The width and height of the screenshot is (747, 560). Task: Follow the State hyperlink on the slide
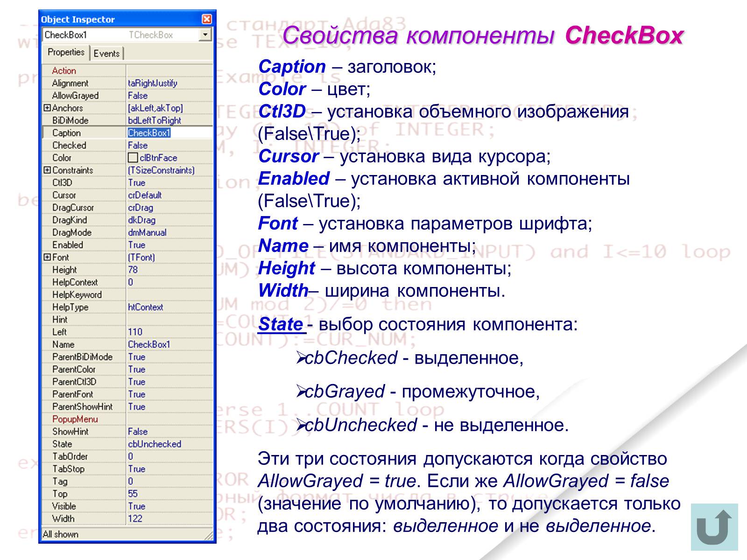click(x=281, y=324)
